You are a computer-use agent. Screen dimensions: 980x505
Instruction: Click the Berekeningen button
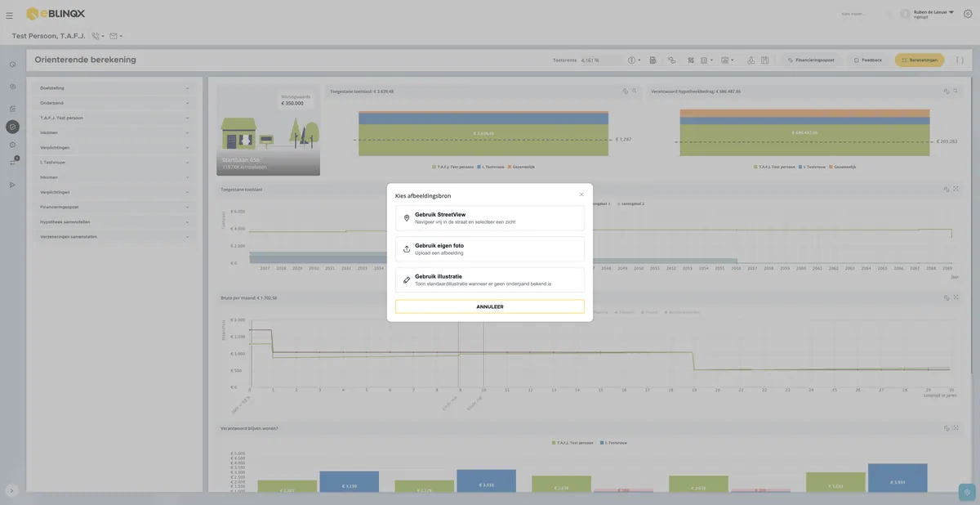[920, 60]
